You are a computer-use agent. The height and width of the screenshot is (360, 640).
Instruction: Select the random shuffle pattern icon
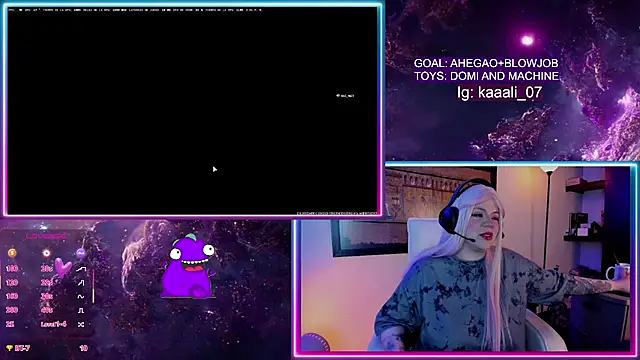(81, 324)
